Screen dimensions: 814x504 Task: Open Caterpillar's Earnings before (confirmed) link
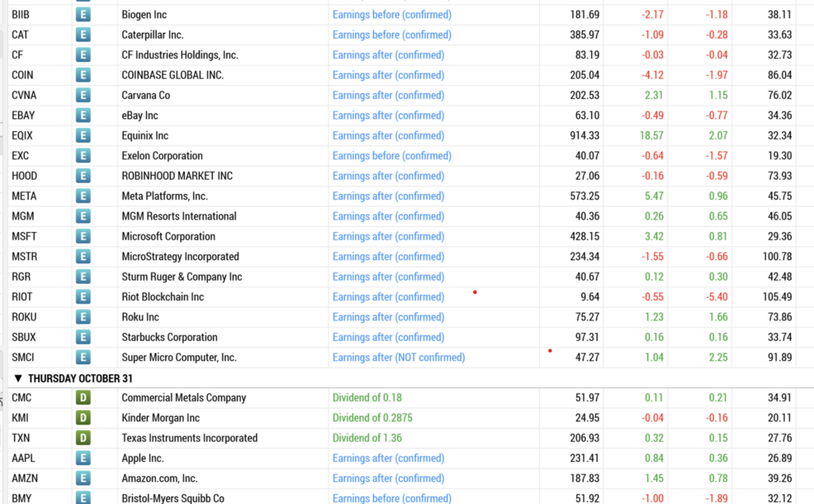tap(392, 35)
